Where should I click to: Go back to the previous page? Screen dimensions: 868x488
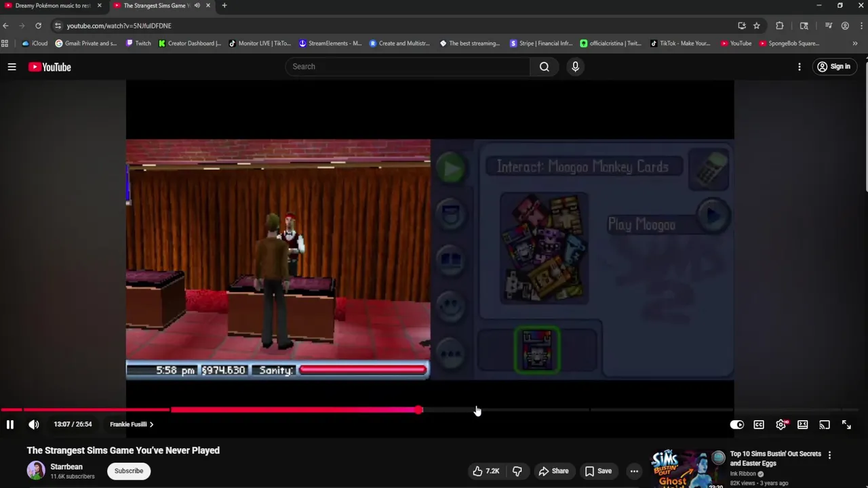coord(6,26)
